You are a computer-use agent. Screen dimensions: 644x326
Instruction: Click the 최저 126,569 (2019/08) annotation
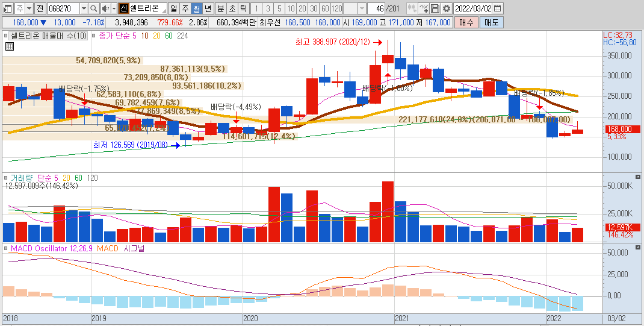(x=131, y=145)
